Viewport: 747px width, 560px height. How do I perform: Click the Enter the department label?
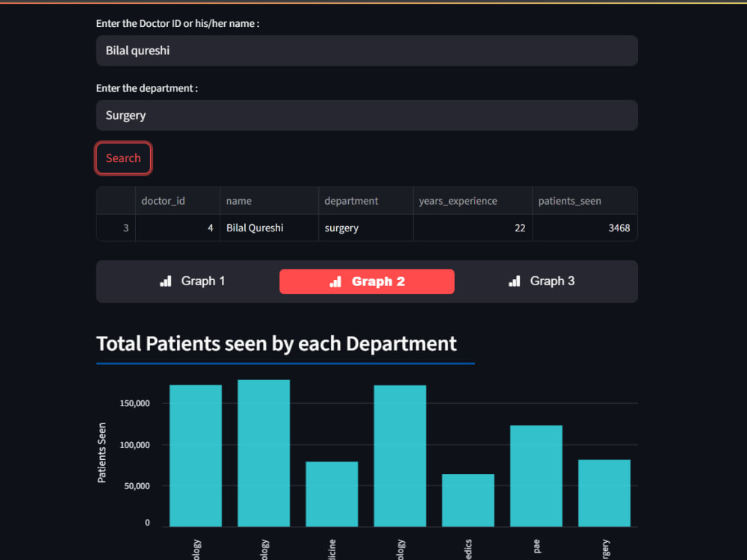146,88
